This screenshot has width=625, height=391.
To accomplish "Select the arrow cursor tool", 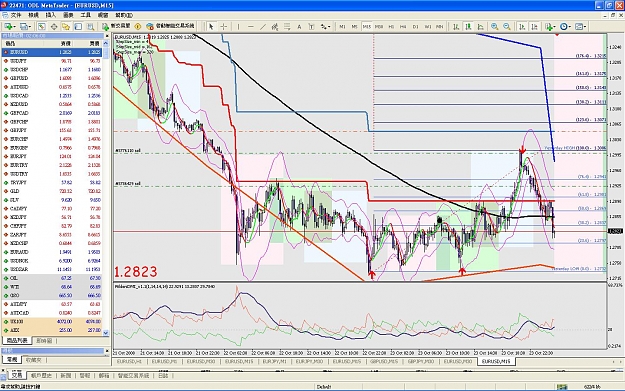I will click(211, 26).
